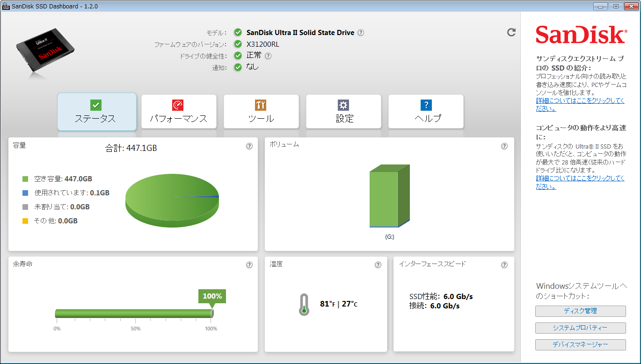Follow the details link under the エクストリーム プロ introduction
This screenshot has height=364, width=641.
[580, 105]
